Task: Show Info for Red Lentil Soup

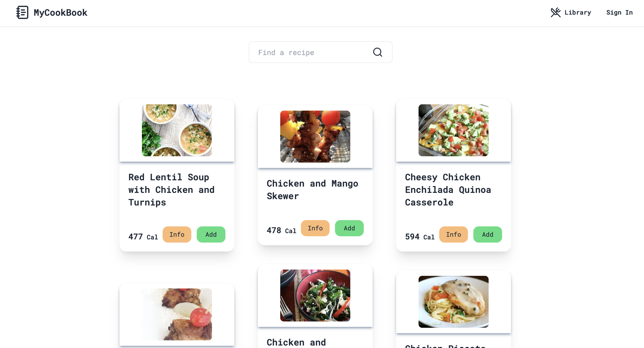Action: [177, 234]
